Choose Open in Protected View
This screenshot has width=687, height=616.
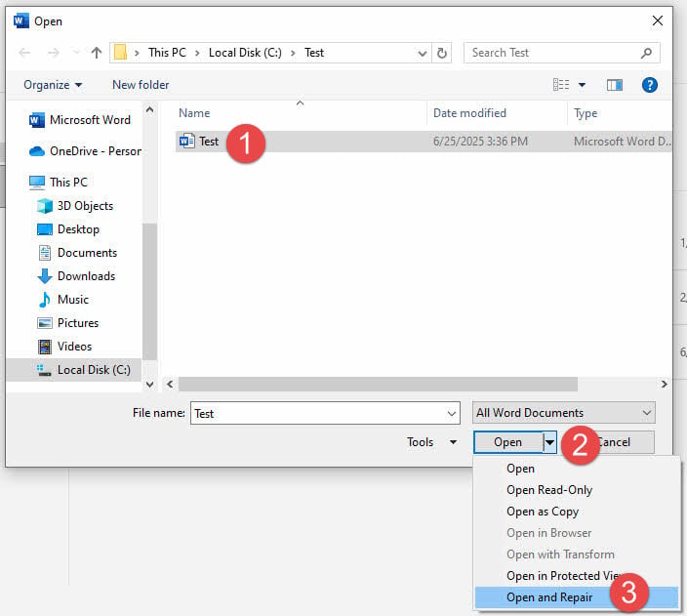pyautogui.click(x=576, y=576)
